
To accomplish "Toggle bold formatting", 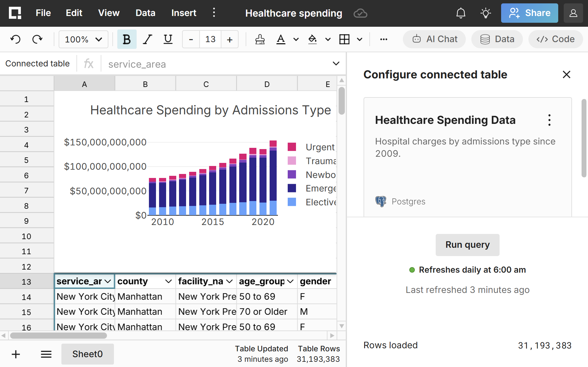I will (127, 39).
